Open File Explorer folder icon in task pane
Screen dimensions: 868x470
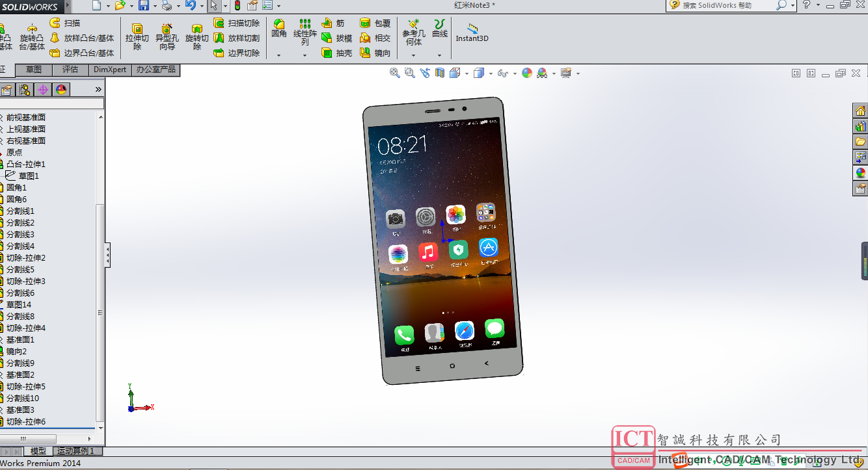(860, 141)
